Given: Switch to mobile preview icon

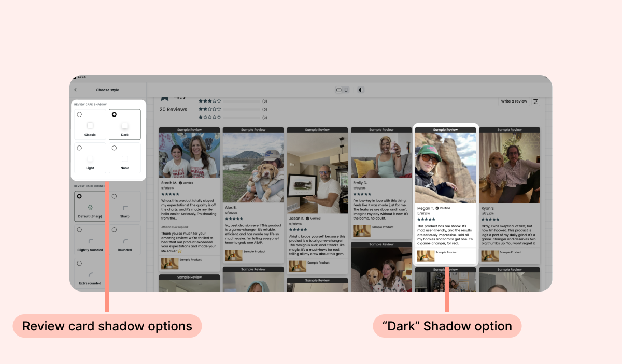Looking at the screenshot, I should (x=346, y=90).
